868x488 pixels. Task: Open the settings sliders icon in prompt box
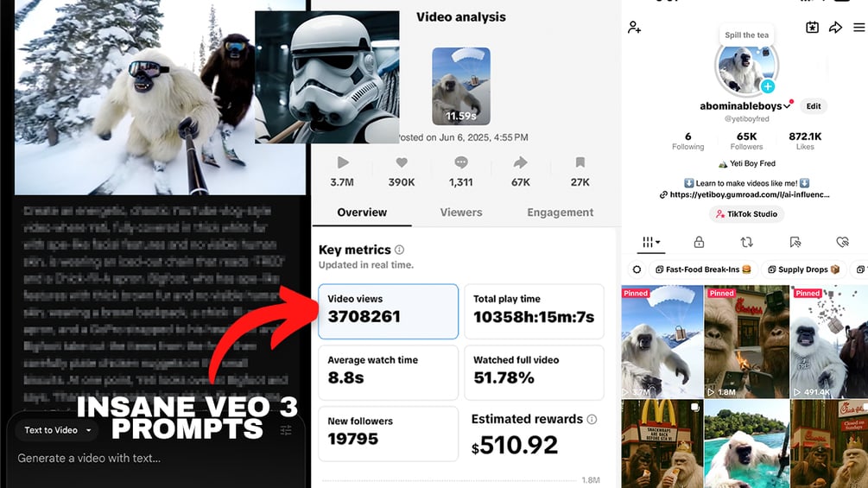pyautogui.click(x=286, y=430)
